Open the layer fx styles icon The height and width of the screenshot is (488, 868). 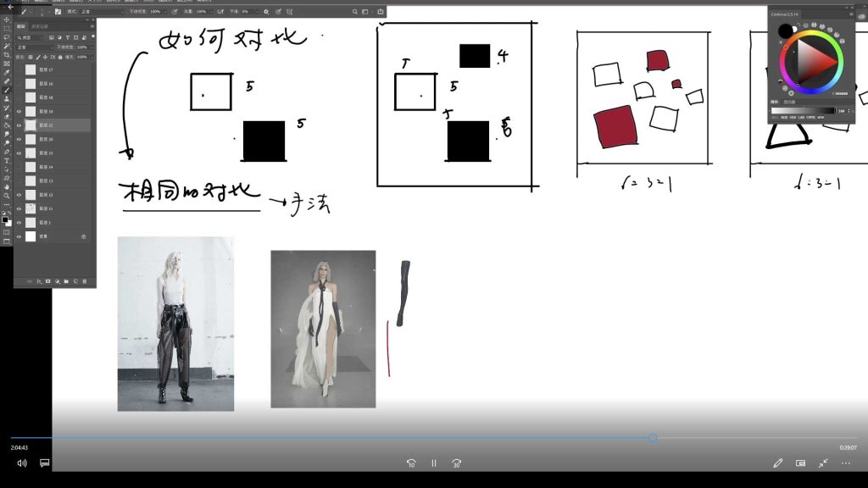39,281
